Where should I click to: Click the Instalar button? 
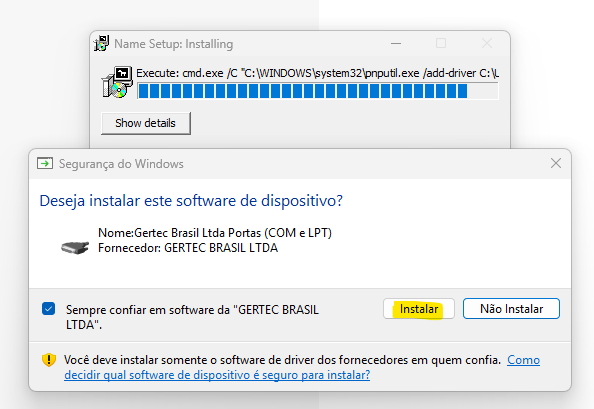(x=419, y=309)
